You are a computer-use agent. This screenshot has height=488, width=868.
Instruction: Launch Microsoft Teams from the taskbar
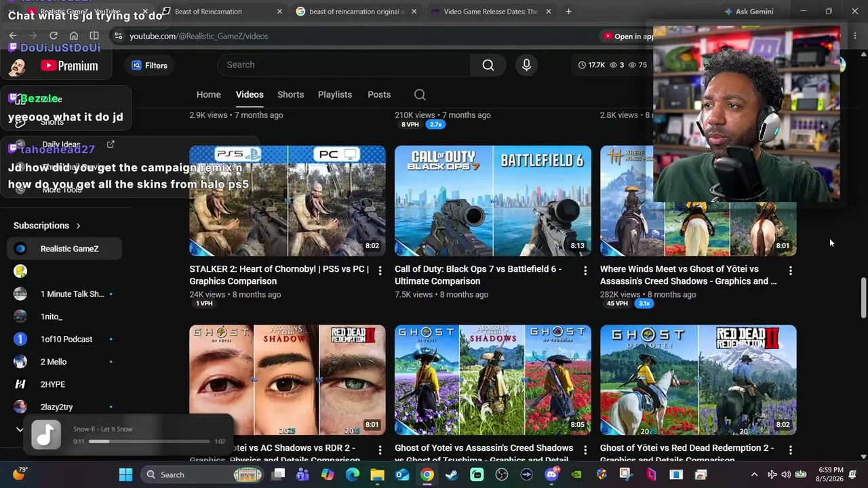click(x=302, y=474)
